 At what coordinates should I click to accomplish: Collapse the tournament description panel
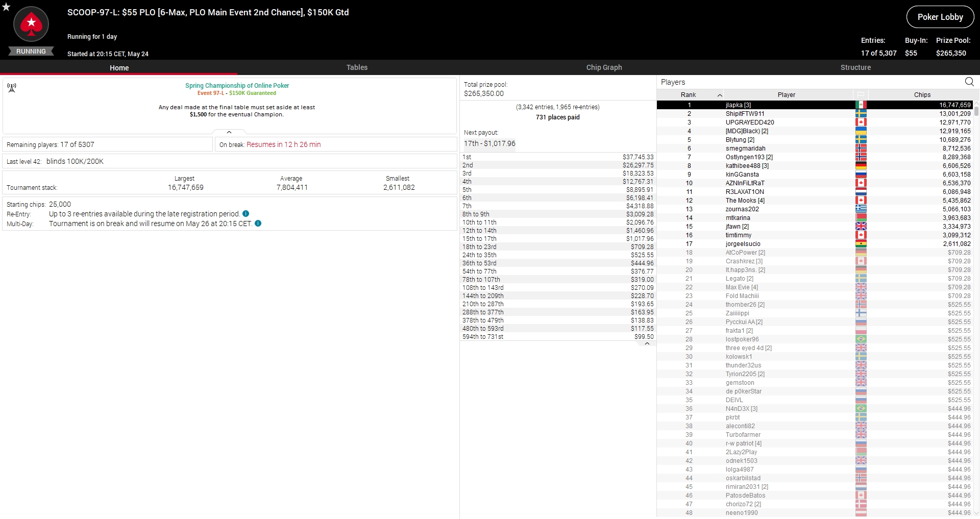click(x=229, y=132)
